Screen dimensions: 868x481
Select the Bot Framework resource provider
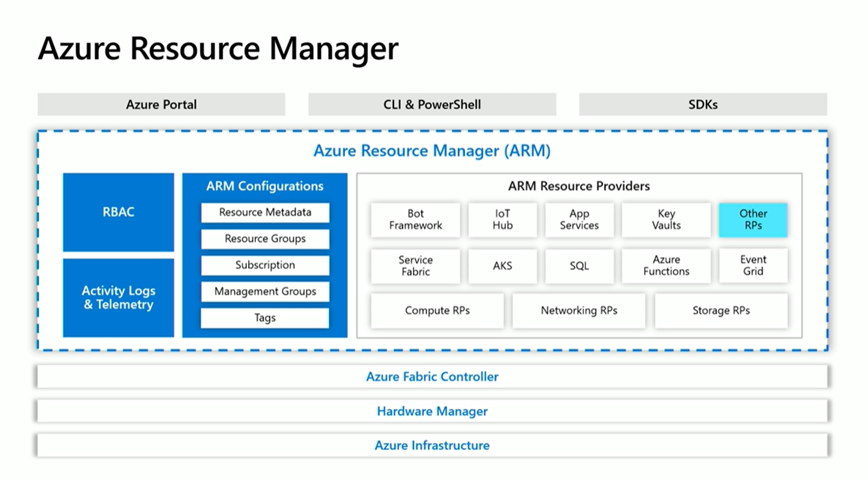(x=415, y=220)
